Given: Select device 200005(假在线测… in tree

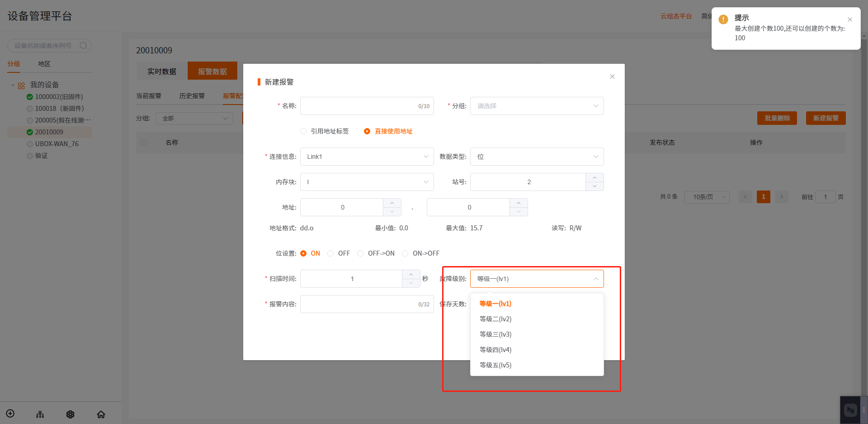Looking at the screenshot, I should pos(63,120).
